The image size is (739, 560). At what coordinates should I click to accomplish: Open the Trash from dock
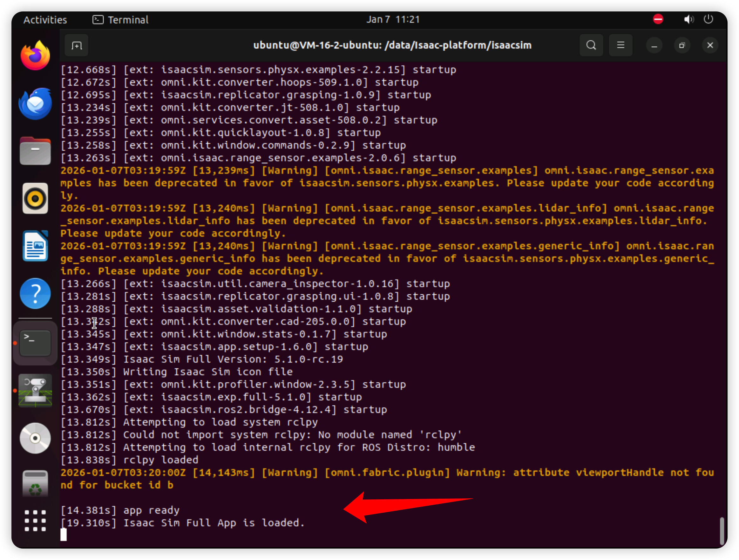click(x=35, y=484)
